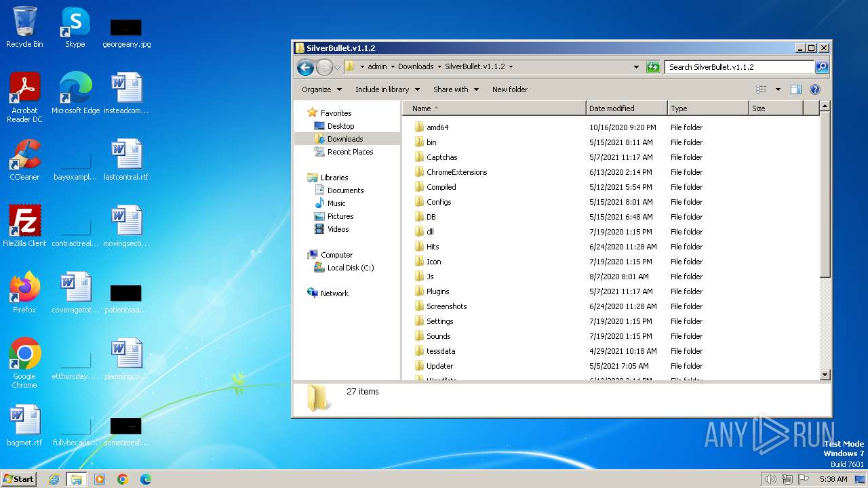Select the georgeany.jpg desktop file
This screenshot has width=868, height=488.
[126, 31]
